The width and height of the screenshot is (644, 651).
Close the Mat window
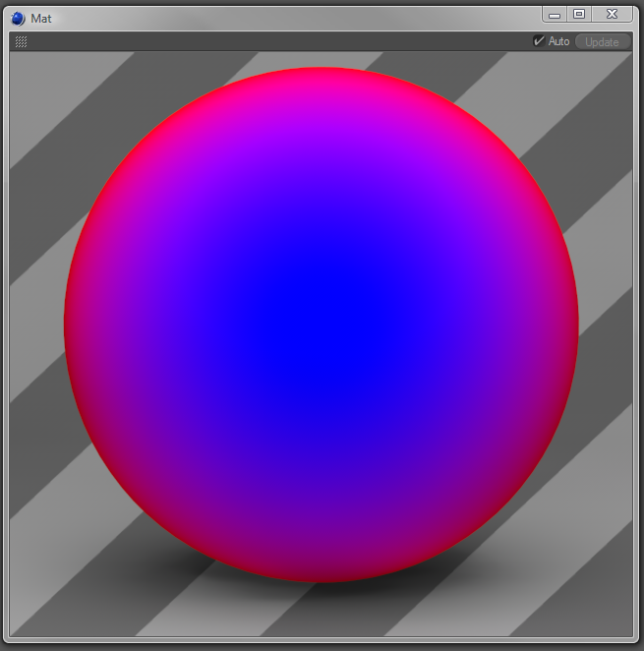click(x=613, y=14)
